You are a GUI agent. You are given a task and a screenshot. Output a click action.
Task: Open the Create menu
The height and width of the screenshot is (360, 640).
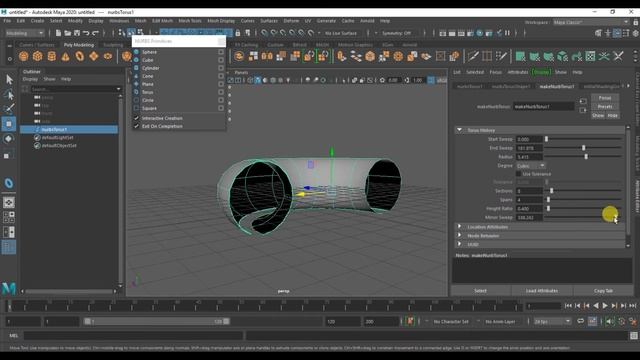pos(37,21)
